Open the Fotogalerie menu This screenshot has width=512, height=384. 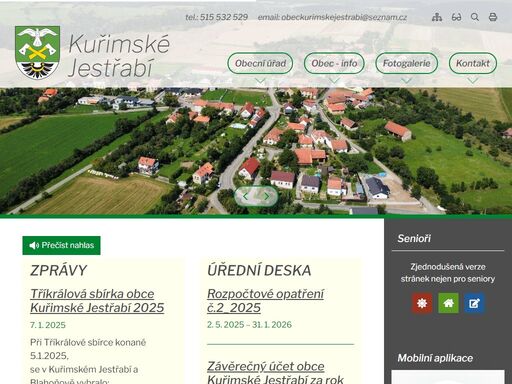pyautogui.click(x=406, y=63)
